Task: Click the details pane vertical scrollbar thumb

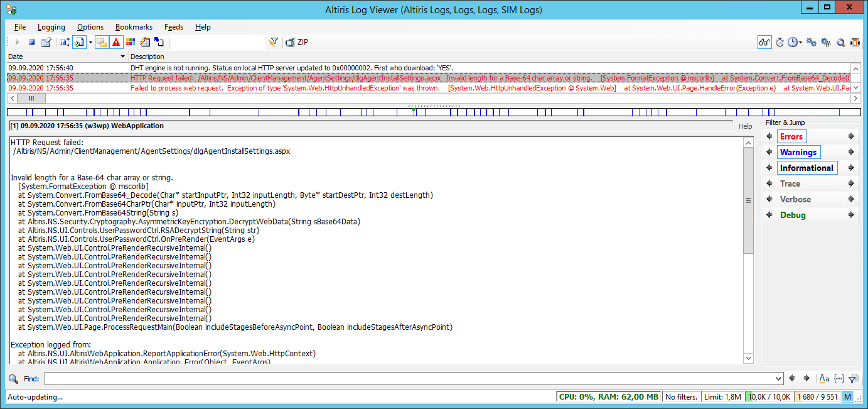Action: [747, 200]
